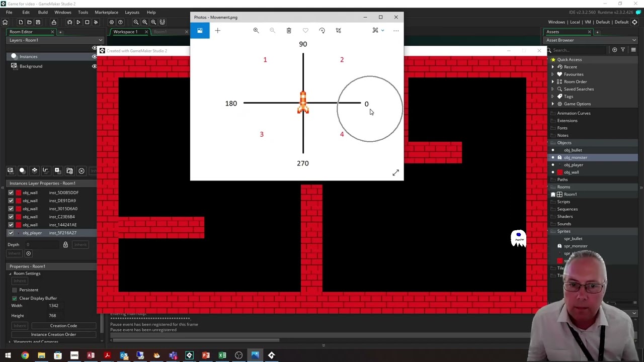This screenshot has height=362, width=644.
Task: Delete the image in Photos with the trash icon
Action: (x=289, y=31)
